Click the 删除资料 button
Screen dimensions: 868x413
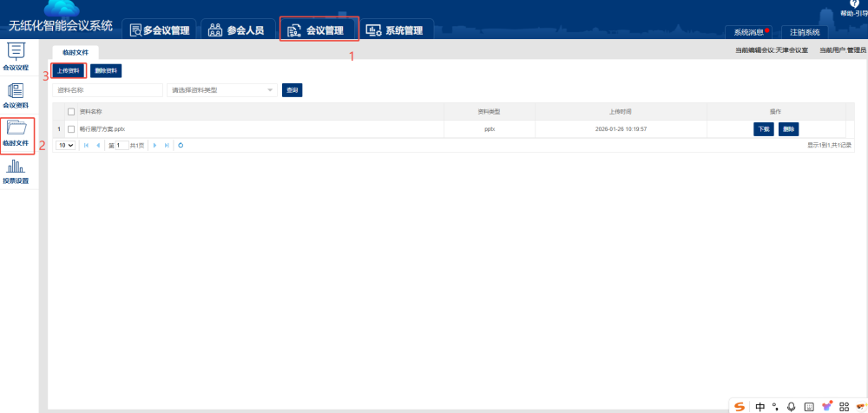(x=106, y=71)
